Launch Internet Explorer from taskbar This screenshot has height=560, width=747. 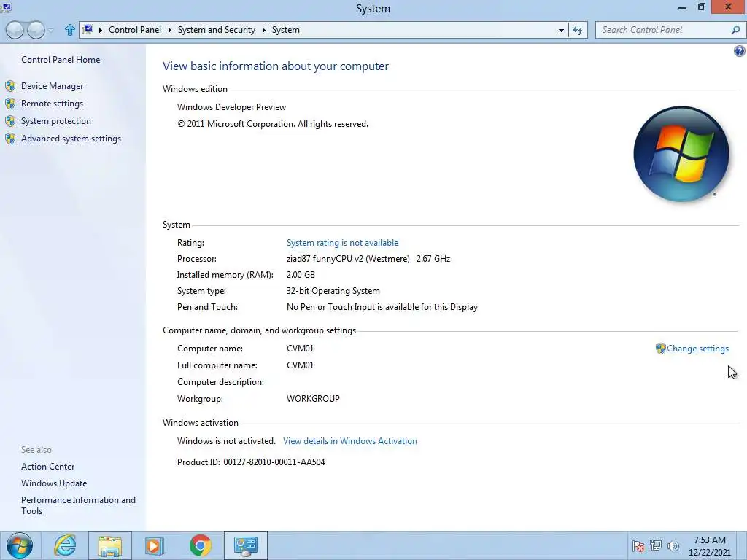click(65, 545)
